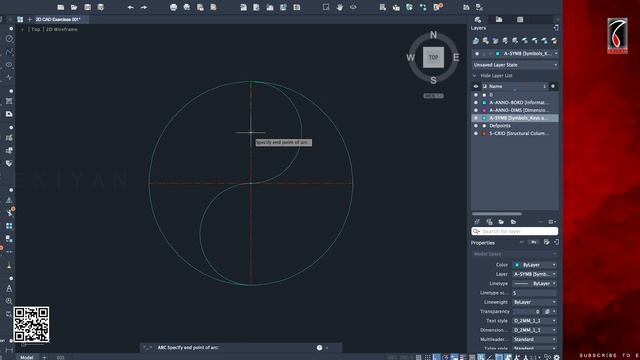This screenshot has width=640, height=360.
Task: Toggle visibility of A-ANNO-BORD layer
Action: (476, 102)
